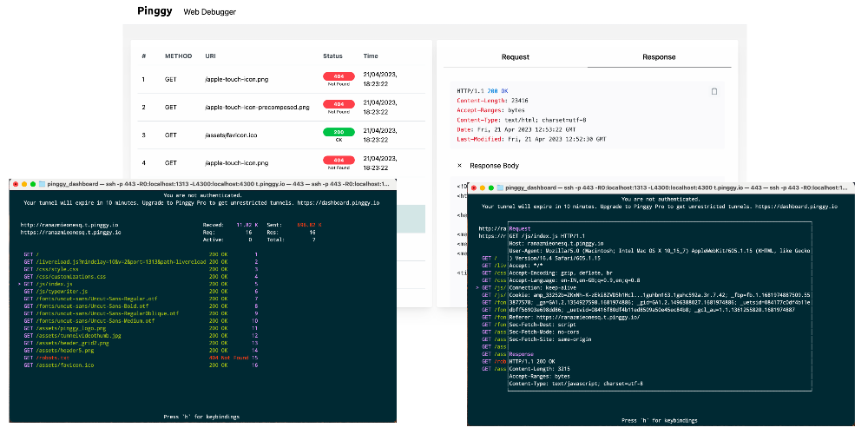The width and height of the screenshot is (868, 434).
Task: Select GET /css/customizations.css row in left terminal
Action: pyautogui.click(x=141, y=276)
